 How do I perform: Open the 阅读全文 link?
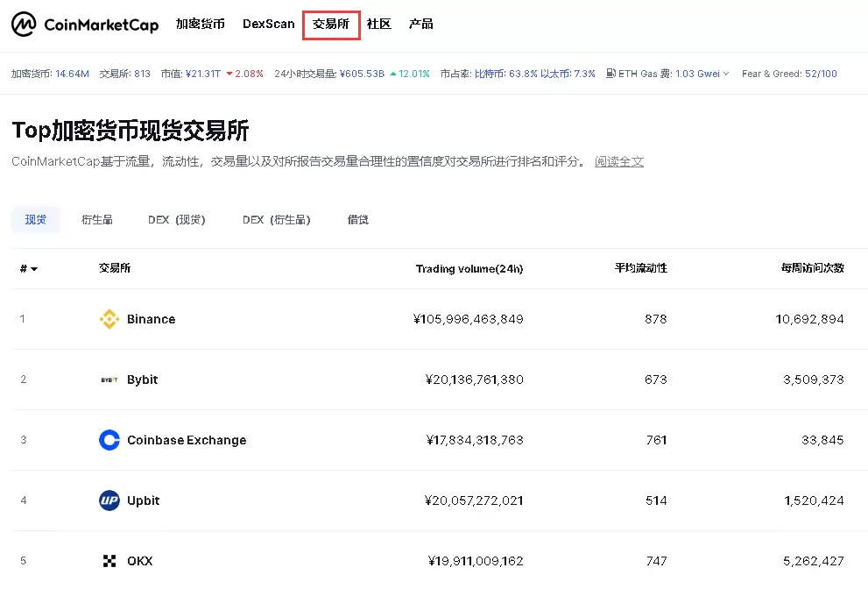(619, 161)
